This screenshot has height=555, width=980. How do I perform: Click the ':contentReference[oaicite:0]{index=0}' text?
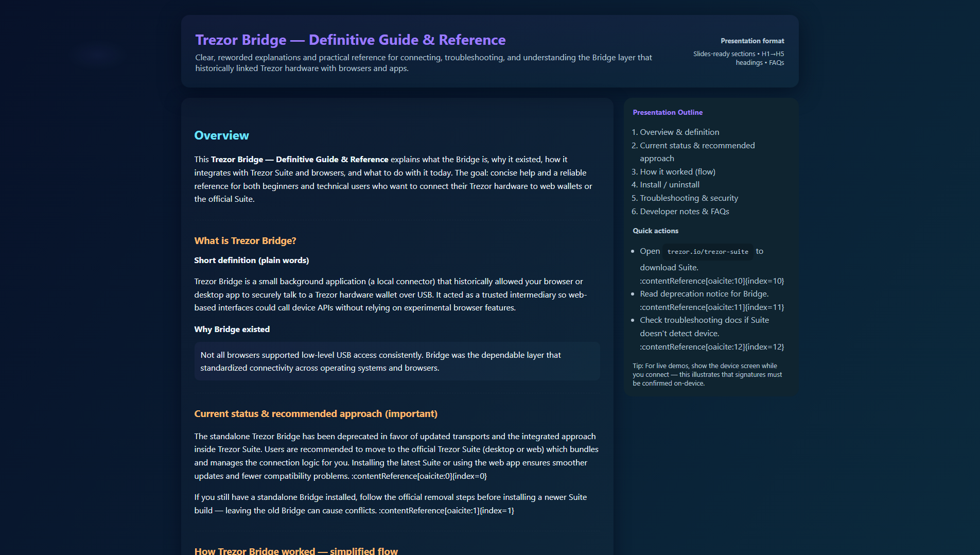click(x=419, y=476)
